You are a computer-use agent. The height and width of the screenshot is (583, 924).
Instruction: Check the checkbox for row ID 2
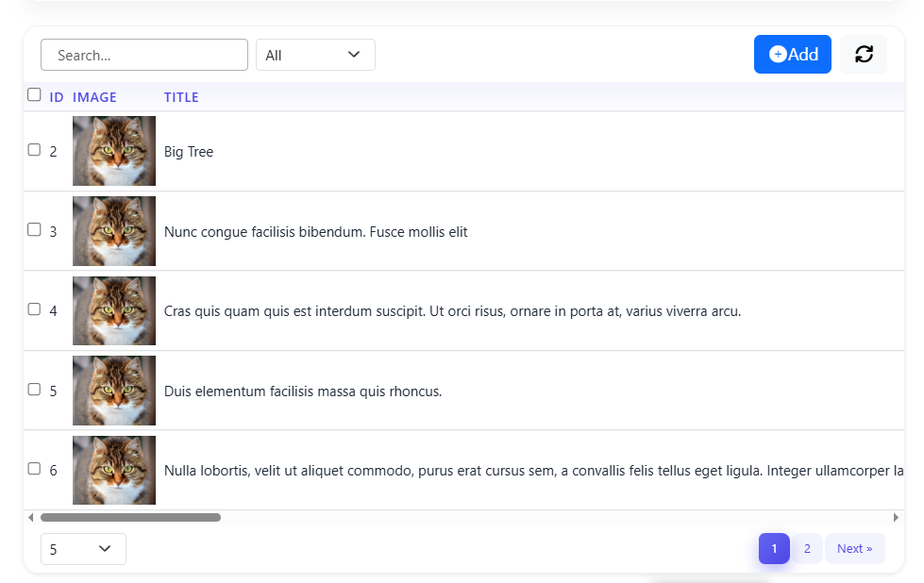click(35, 150)
